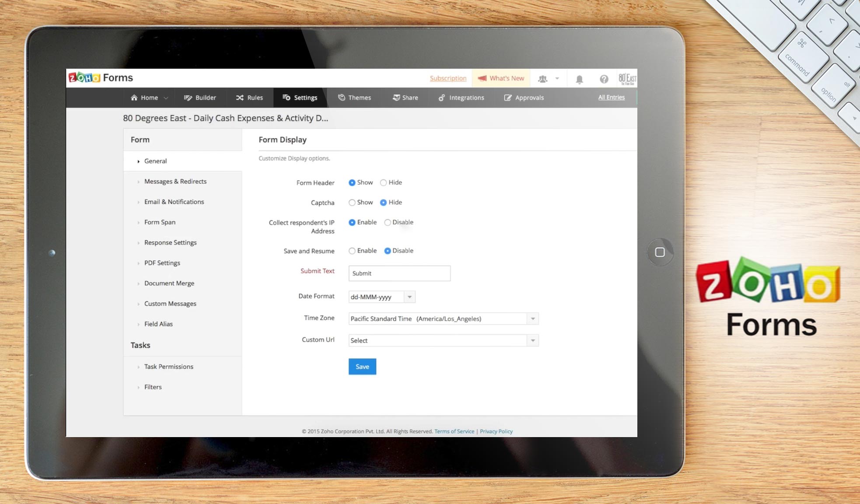This screenshot has width=860, height=504.
Task: Switch to the Themes tab
Action: coord(354,98)
